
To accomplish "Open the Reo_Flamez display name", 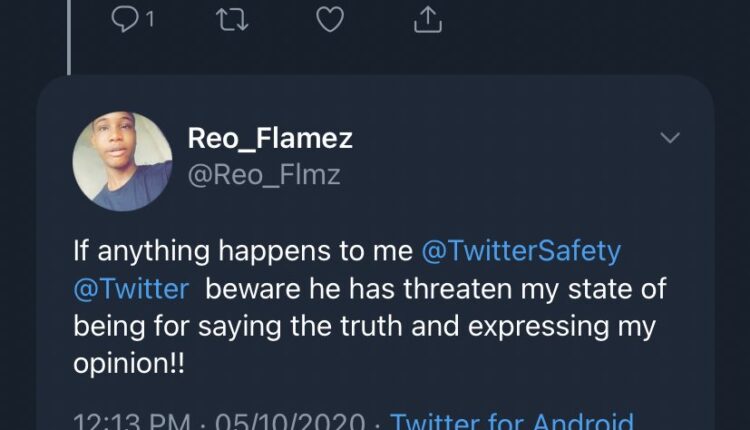I will 269,139.
